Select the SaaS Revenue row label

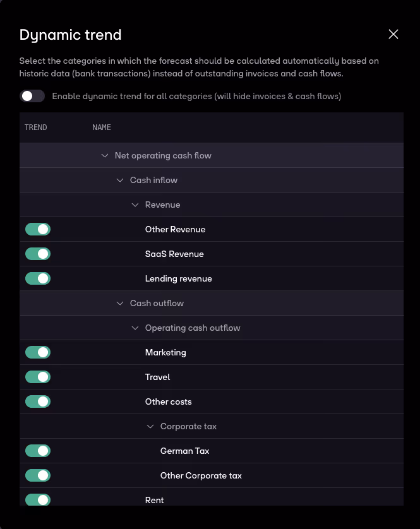174,254
